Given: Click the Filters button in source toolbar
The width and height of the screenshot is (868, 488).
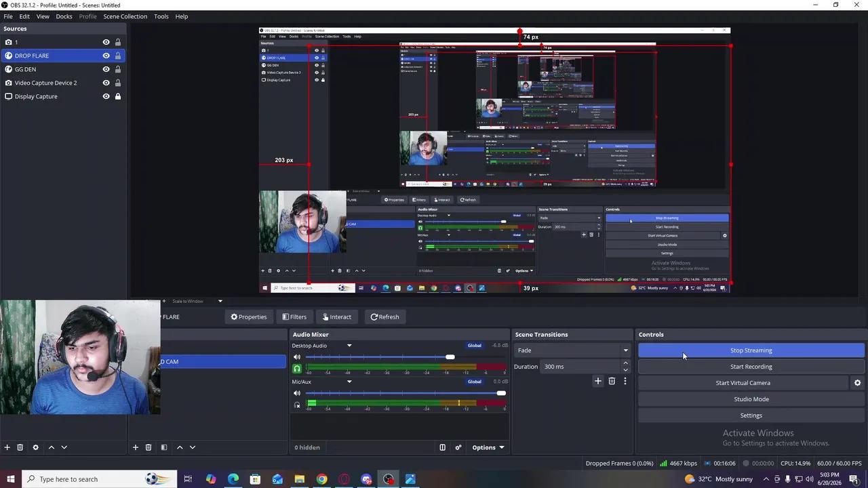Looking at the screenshot, I should click(294, 317).
